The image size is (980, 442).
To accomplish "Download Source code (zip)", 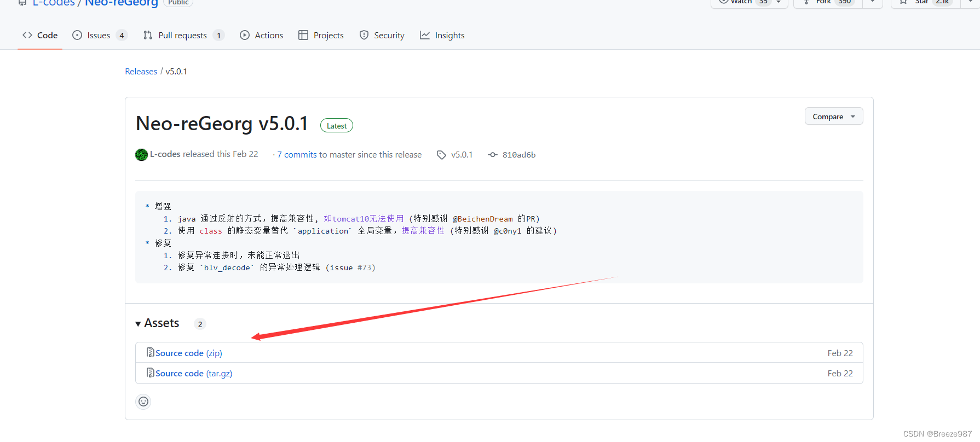I will click(188, 353).
